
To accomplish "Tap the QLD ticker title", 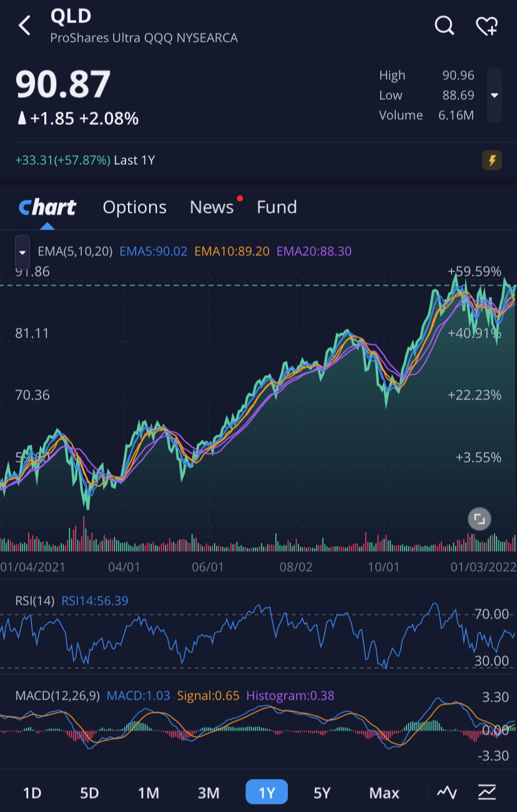I will click(71, 16).
